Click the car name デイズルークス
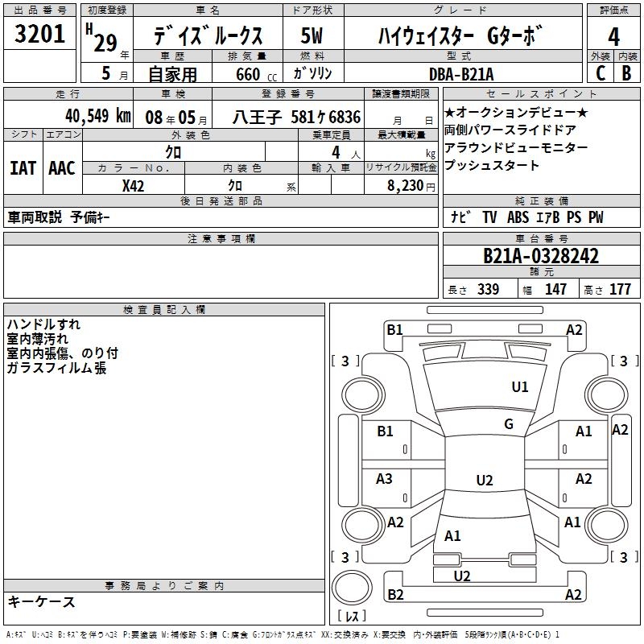 pos(208,35)
